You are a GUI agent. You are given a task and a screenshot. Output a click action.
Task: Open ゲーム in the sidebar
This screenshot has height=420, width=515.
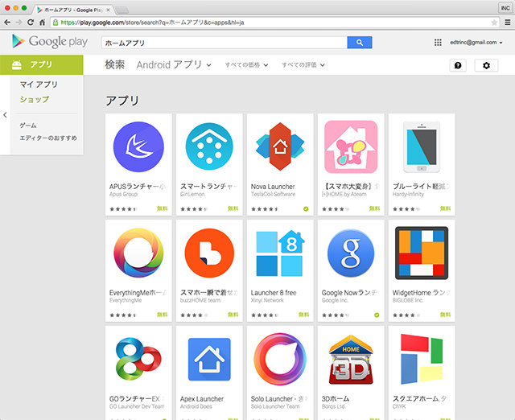click(28, 125)
